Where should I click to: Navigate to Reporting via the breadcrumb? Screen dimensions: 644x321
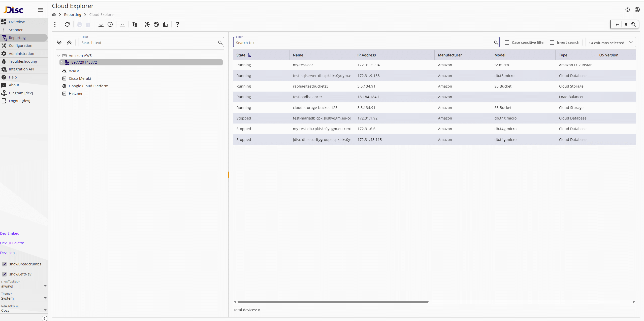[x=73, y=14]
